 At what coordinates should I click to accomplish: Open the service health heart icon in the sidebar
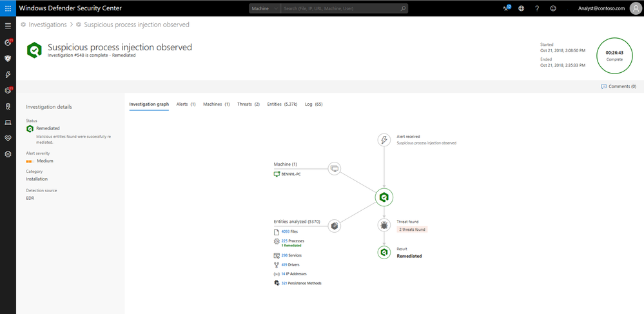[8, 139]
